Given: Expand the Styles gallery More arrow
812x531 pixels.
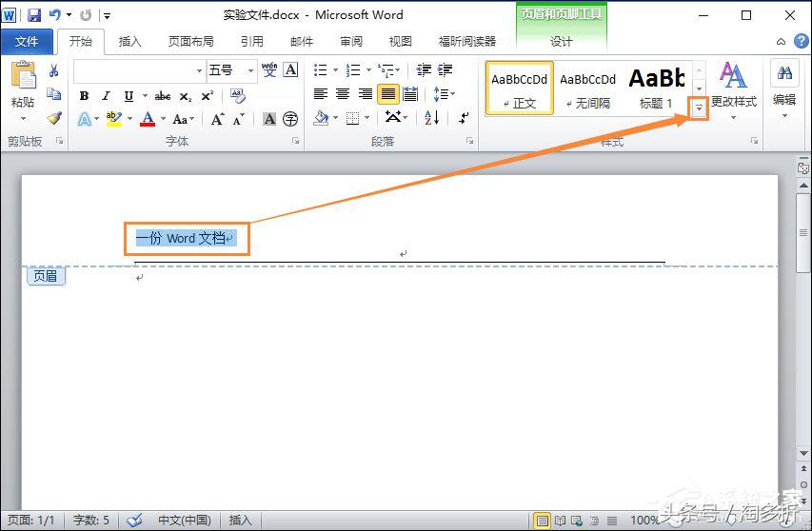Looking at the screenshot, I should (699, 108).
